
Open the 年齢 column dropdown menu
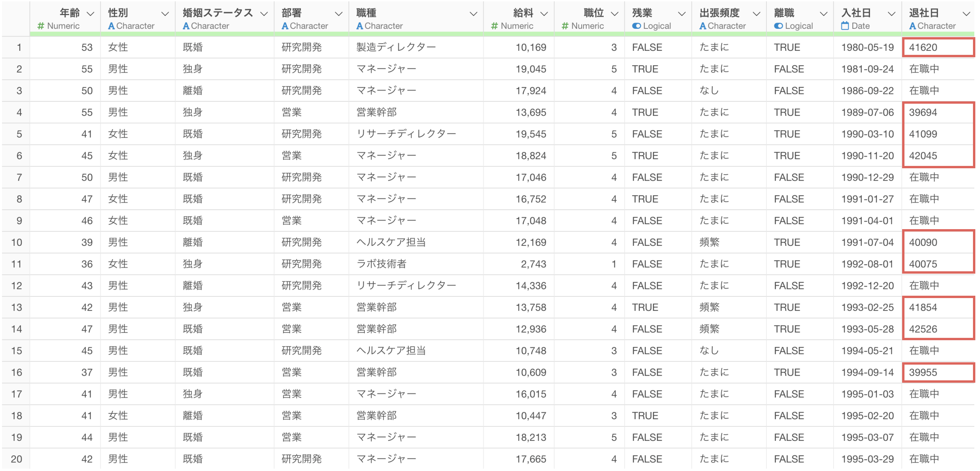point(91,14)
